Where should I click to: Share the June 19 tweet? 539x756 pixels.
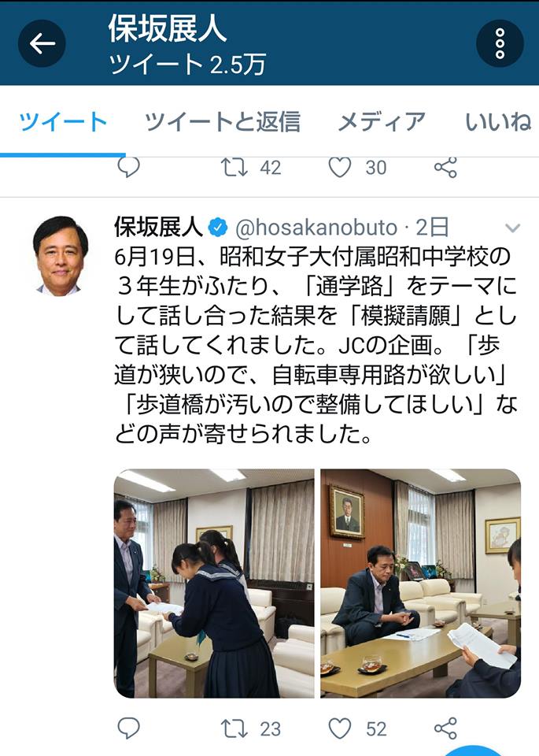[x=445, y=728]
